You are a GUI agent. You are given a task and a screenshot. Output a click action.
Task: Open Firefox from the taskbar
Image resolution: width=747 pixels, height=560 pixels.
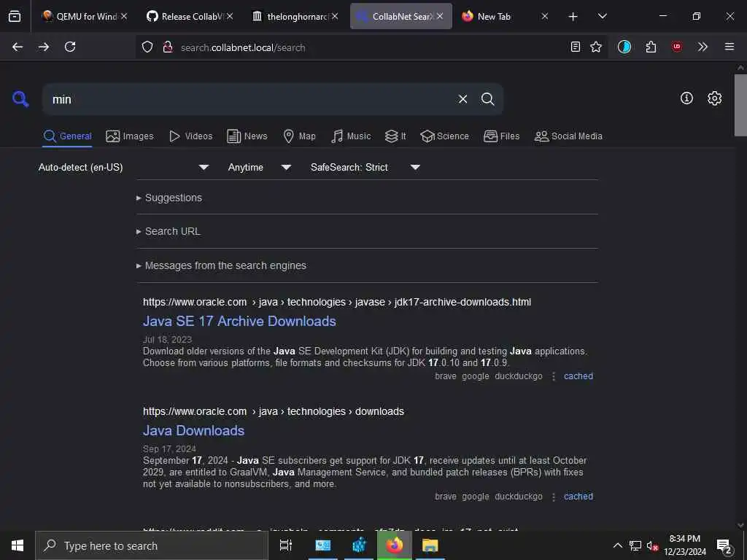394,545
